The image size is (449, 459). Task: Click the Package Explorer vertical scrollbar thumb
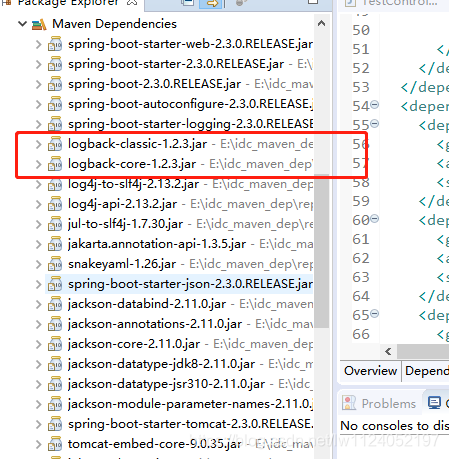[321, 251]
